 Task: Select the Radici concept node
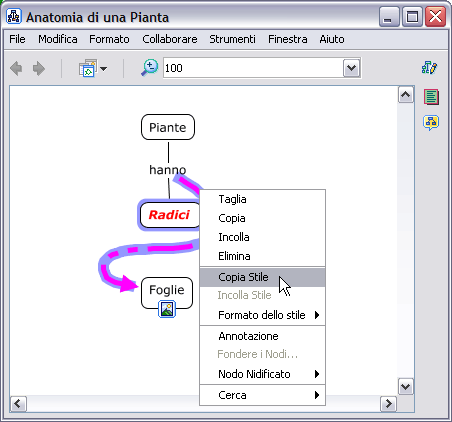[169, 215]
